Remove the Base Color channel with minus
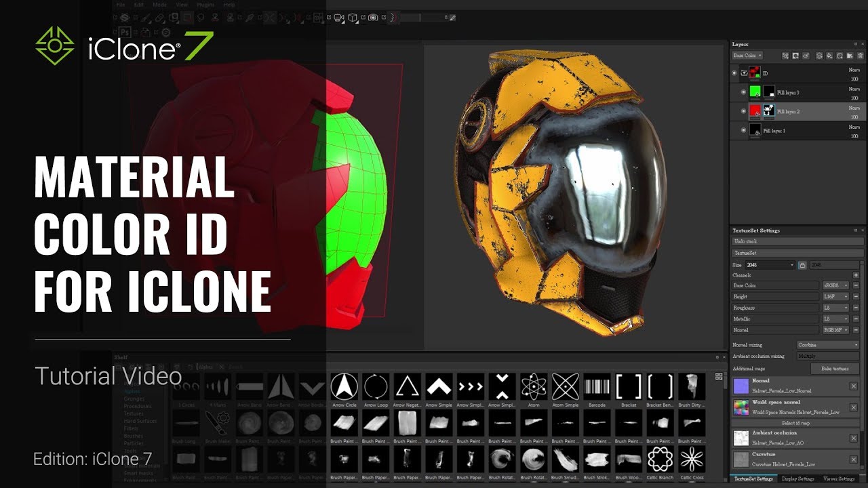Viewport: 868px width, 488px height. pos(856,285)
